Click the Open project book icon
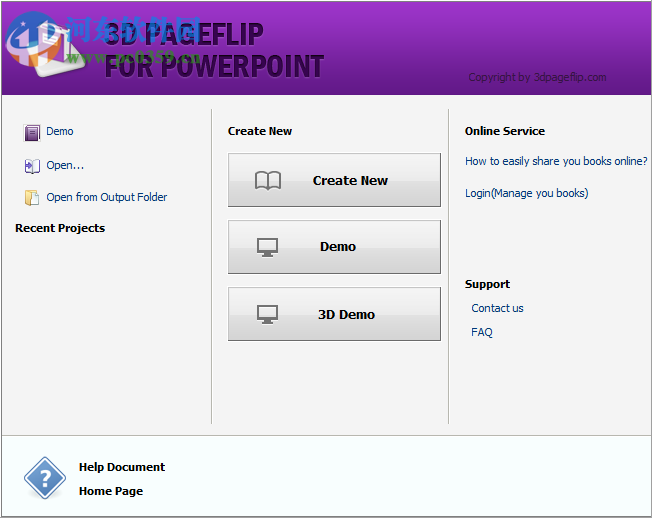 [32, 166]
